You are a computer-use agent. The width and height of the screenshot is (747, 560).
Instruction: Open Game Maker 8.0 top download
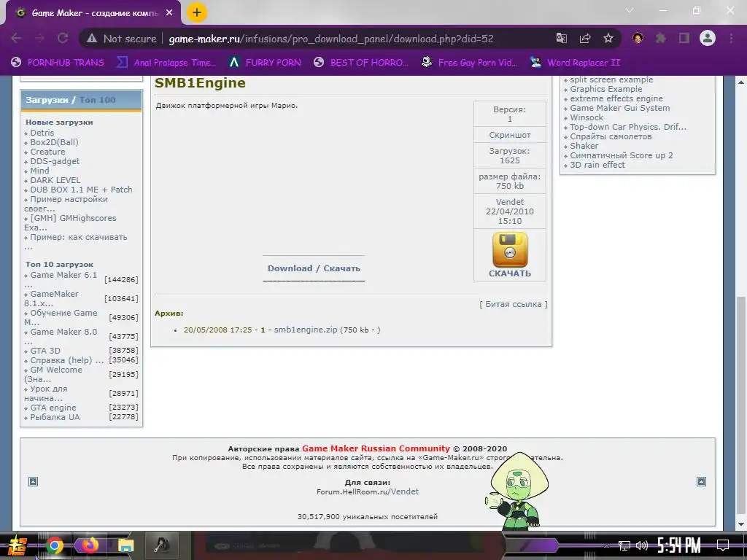pyautogui.click(x=61, y=336)
